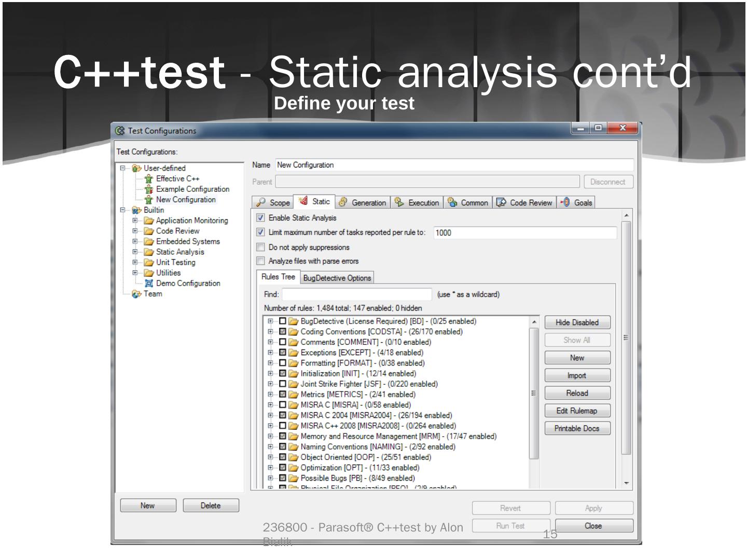
Task: Delete the selected test configuration
Action: [211, 506]
